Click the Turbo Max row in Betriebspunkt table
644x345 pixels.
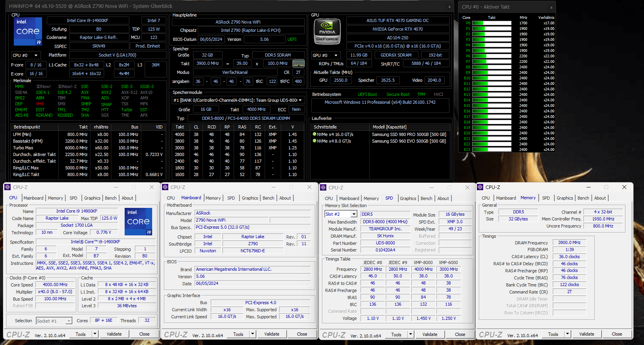tap(88, 148)
